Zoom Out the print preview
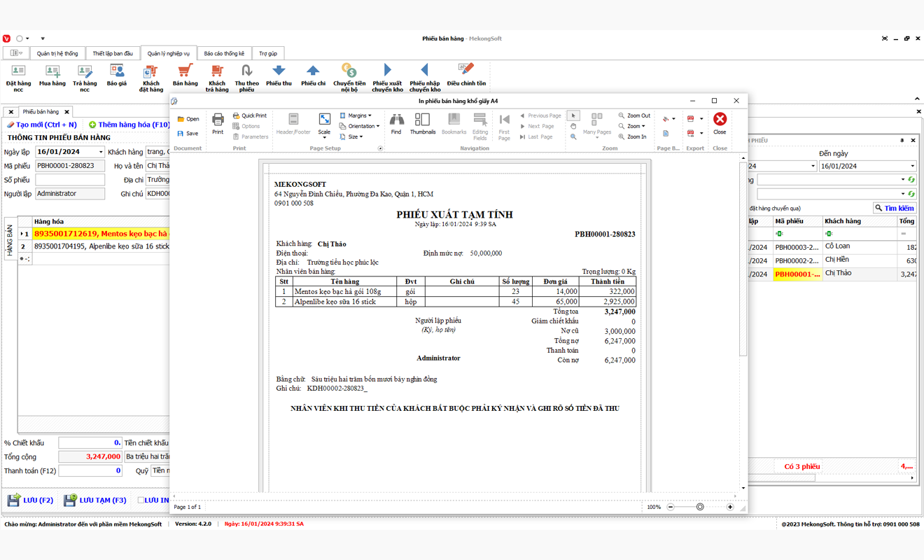This screenshot has height=560, width=924. (x=633, y=115)
